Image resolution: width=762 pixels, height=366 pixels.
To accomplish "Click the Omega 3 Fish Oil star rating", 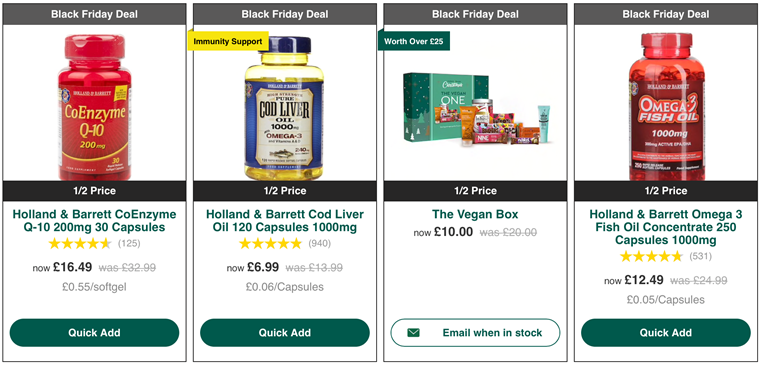I will tap(651, 256).
